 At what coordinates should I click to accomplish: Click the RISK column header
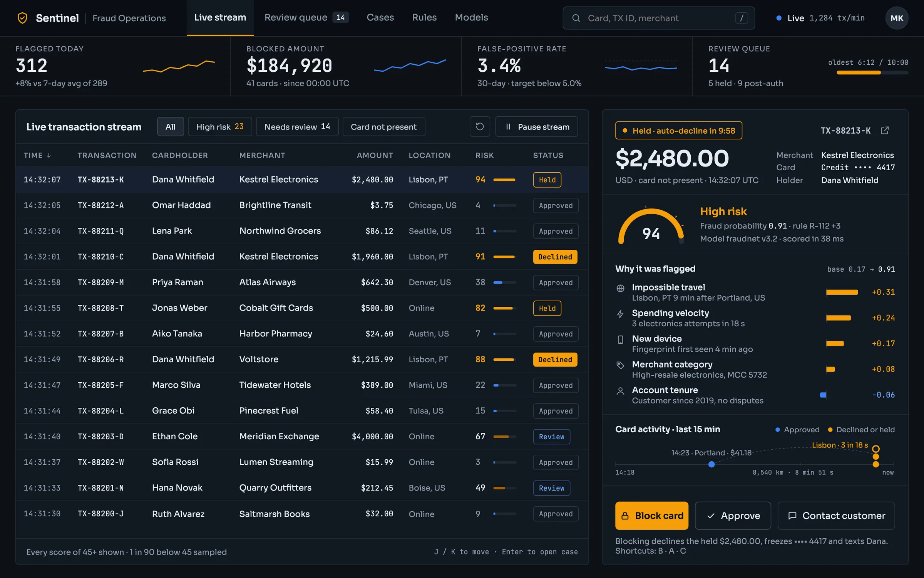[484, 155]
